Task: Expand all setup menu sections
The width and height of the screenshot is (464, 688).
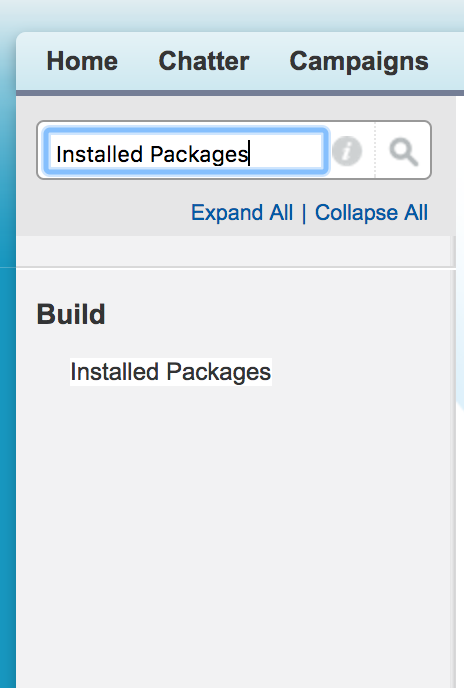Action: click(x=242, y=213)
